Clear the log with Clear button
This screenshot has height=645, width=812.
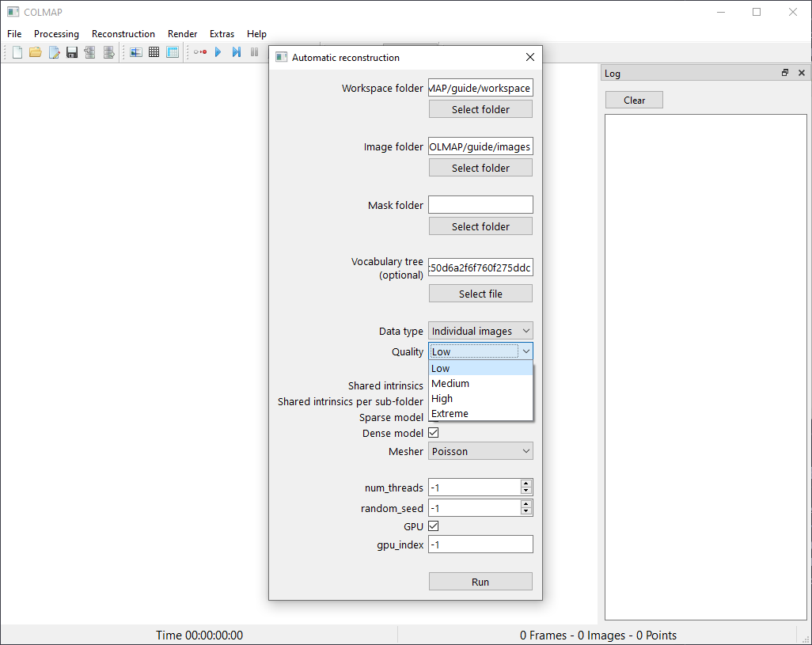[634, 101]
